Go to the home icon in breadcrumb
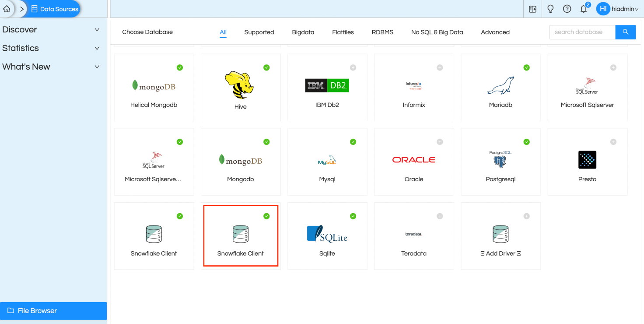 coord(7,9)
